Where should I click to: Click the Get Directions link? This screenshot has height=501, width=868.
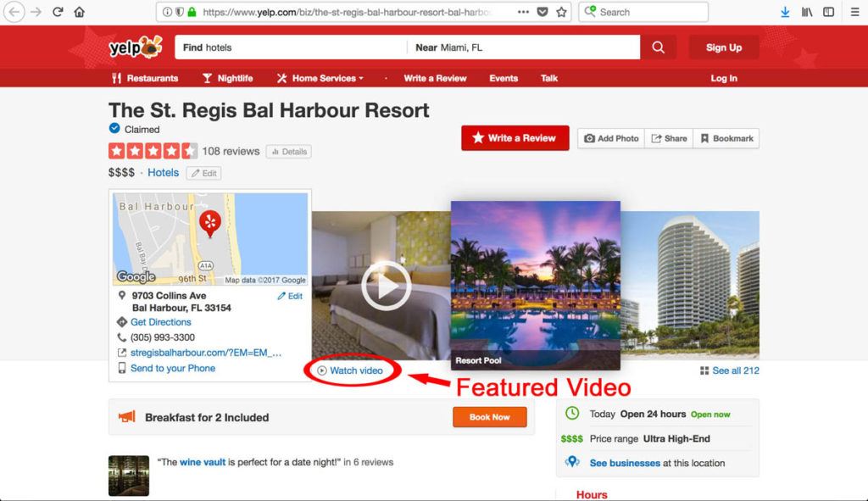pyautogui.click(x=160, y=321)
